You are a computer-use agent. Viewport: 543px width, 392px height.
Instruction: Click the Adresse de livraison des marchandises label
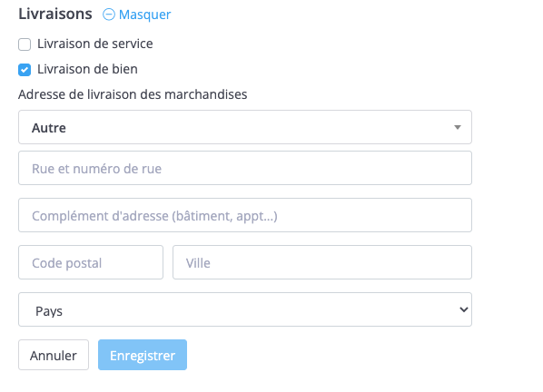click(133, 94)
